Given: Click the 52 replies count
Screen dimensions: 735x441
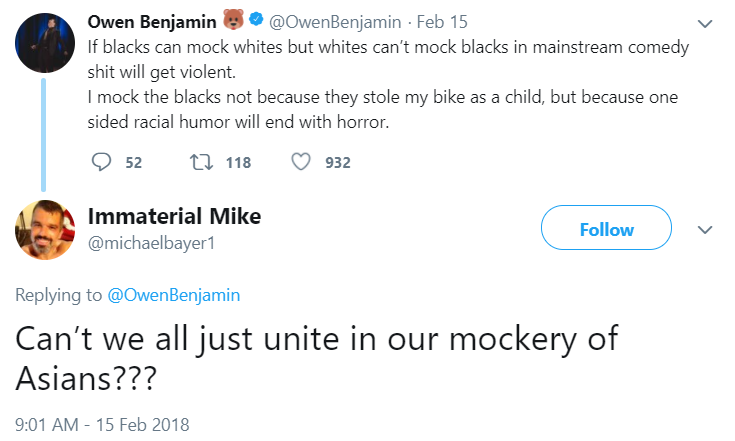Looking at the screenshot, I should point(134,163).
